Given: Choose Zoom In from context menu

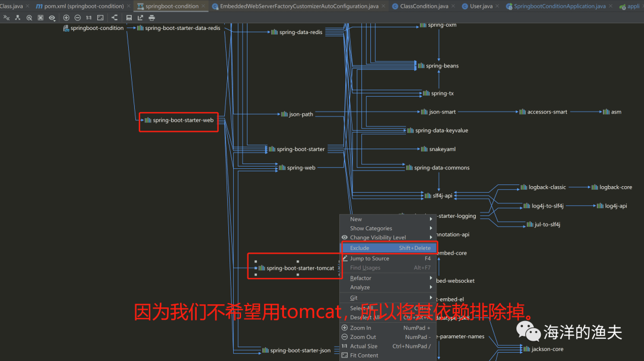Looking at the screenshot, I should click(388, 328).
